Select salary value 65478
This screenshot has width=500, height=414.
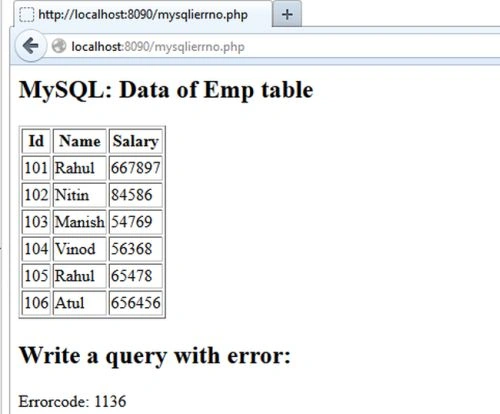[x=136, y=276]
